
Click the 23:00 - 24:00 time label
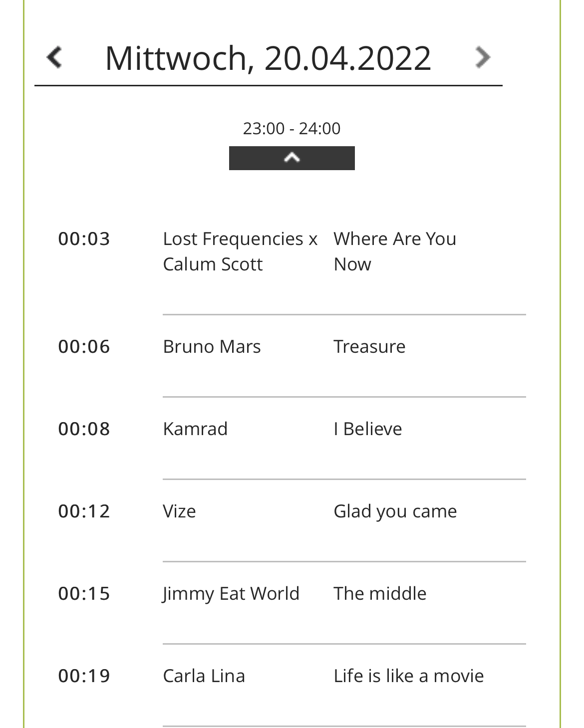click(x=292, y=129)
